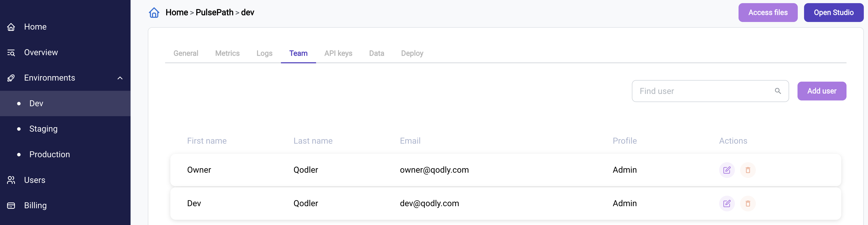Click the Overview search-list icon
The image size is (868, 225).
coord(11,53)
